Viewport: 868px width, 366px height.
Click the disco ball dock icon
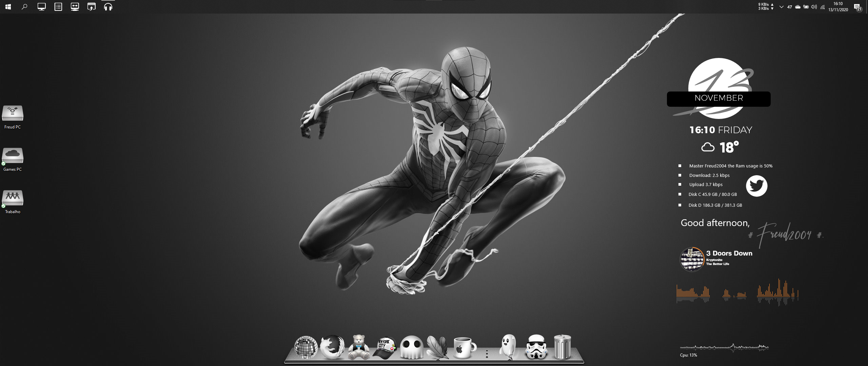306,347
